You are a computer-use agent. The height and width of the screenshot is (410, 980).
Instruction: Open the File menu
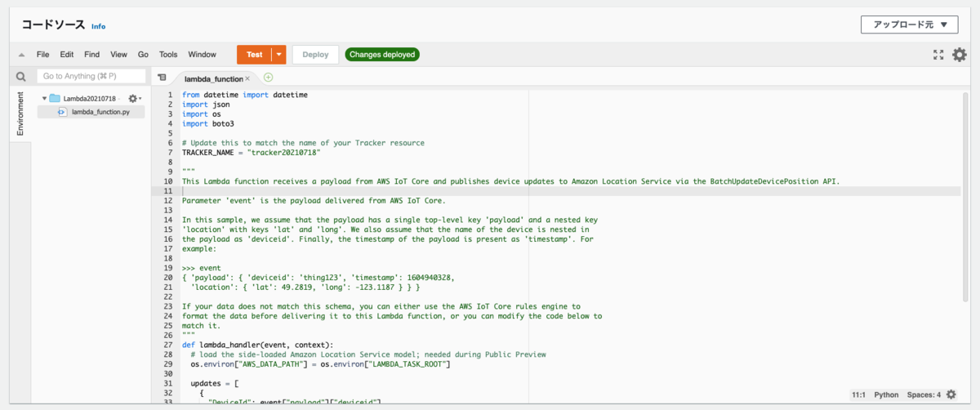pyautogui.click(x=43, y=55)
